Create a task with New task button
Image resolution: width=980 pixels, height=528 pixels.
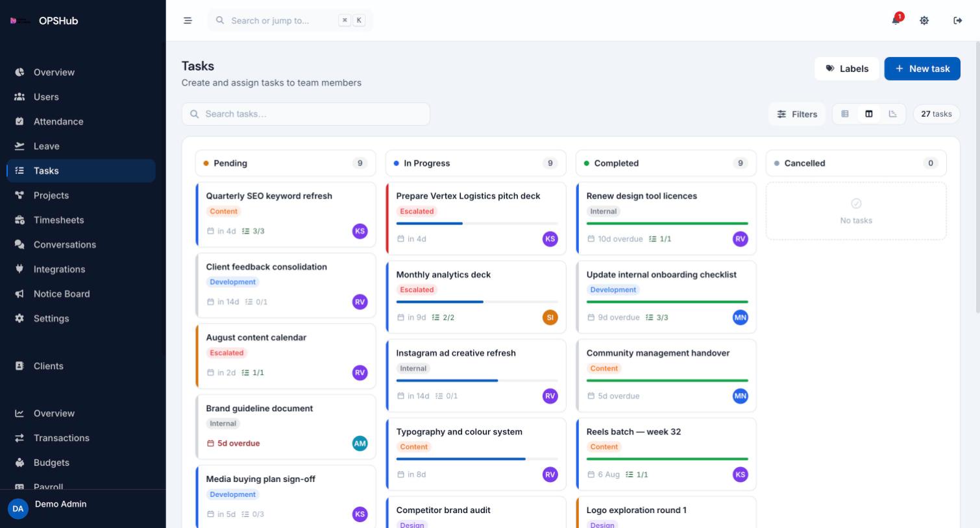pyautogui.click(x=922, y=69)
